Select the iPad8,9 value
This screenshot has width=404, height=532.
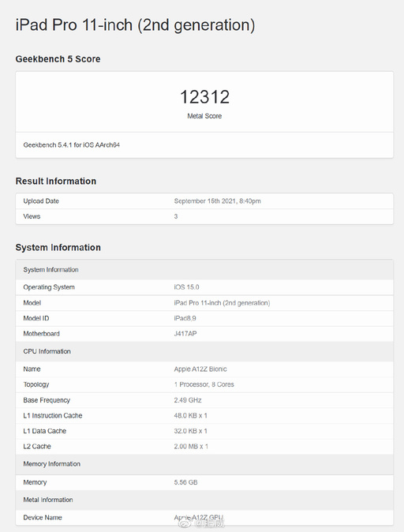[x=185, y=318]
